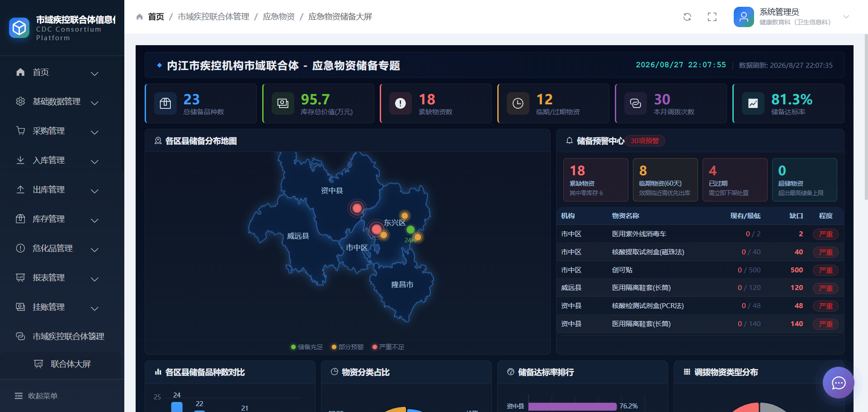Viewport: 868px width, 412px height.
Task: Toggle the 部分预警 map legend item
Action: 348,347
